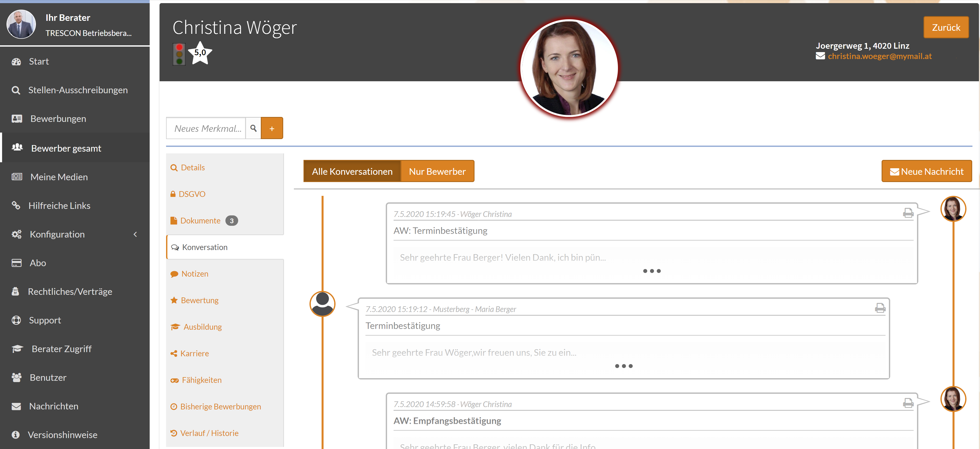Click the generic user avatar on the timeline

tap(322, 304)
